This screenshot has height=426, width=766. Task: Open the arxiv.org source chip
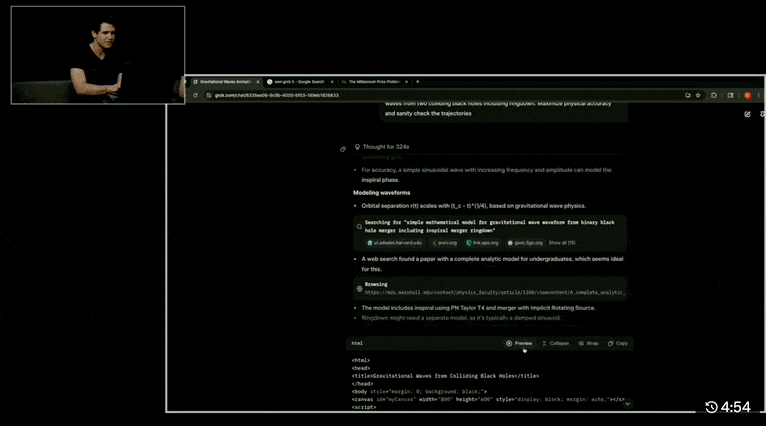(x=446, y=242)
